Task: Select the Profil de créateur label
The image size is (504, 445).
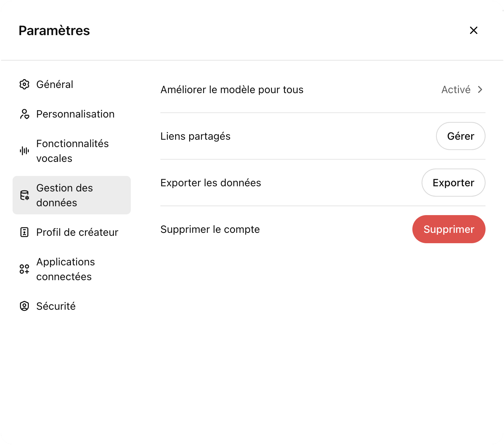Action: click(77, 232)
